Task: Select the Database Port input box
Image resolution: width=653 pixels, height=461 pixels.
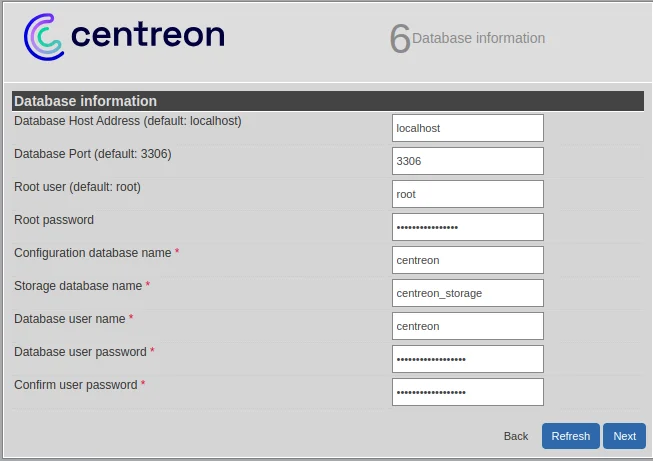Action: tap(468, 161)
